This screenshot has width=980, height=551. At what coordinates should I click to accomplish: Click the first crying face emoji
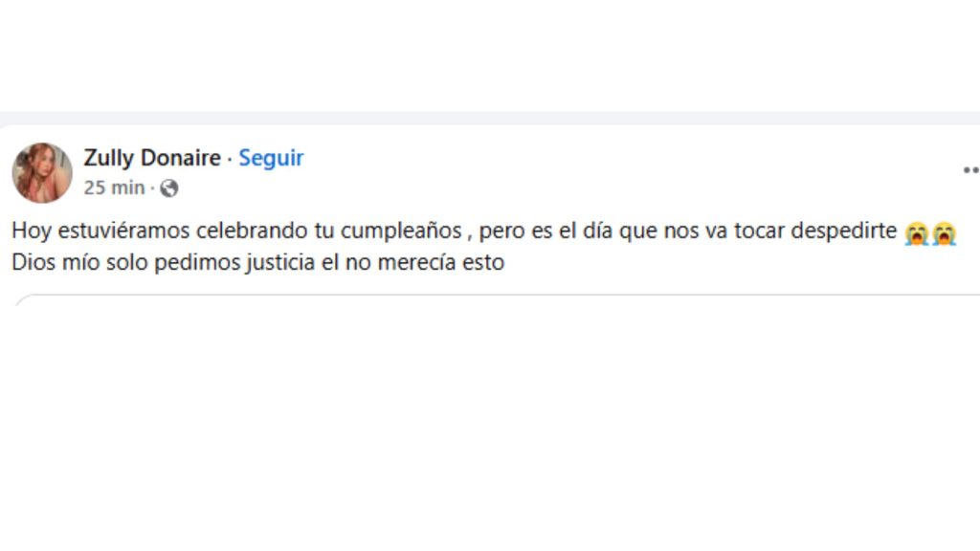point(916,233)
